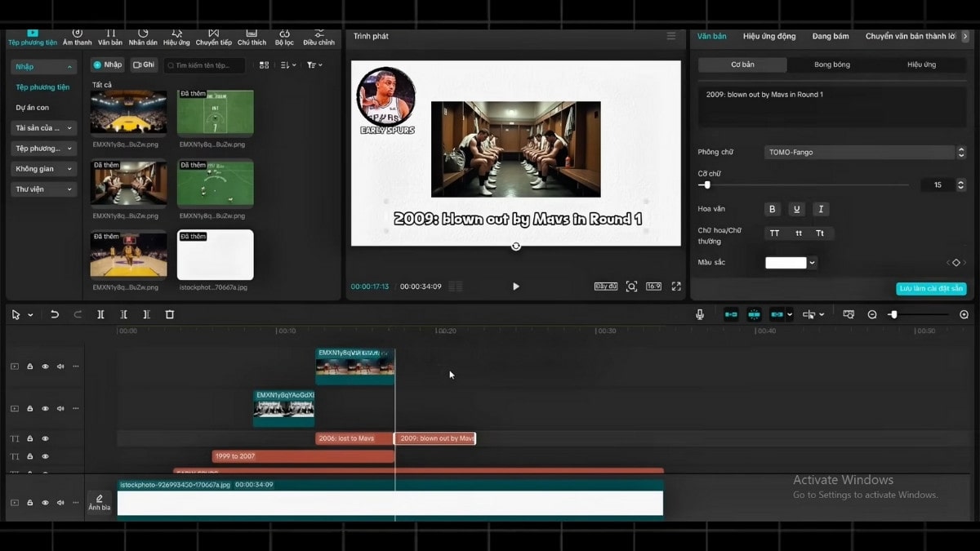Screen dimensions: 980x551
Task: Click the microphone voiceover recording icon
Action: coord(700,313)
